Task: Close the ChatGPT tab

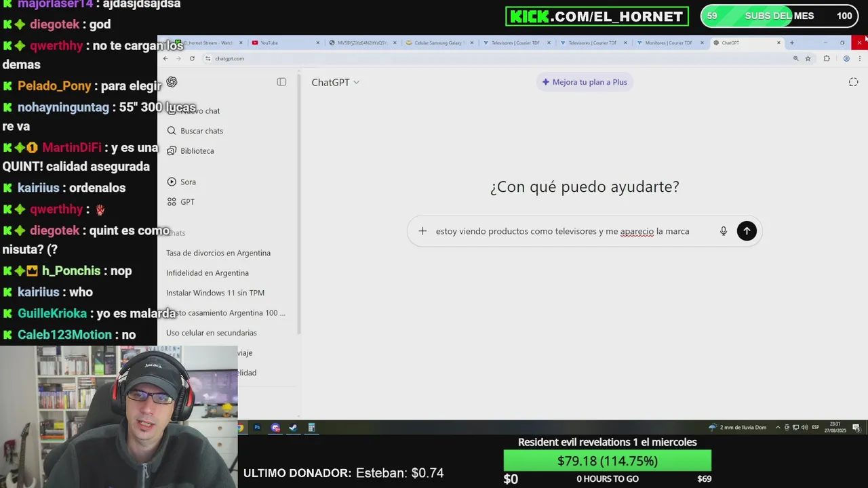Action: (x=778, y=43)
